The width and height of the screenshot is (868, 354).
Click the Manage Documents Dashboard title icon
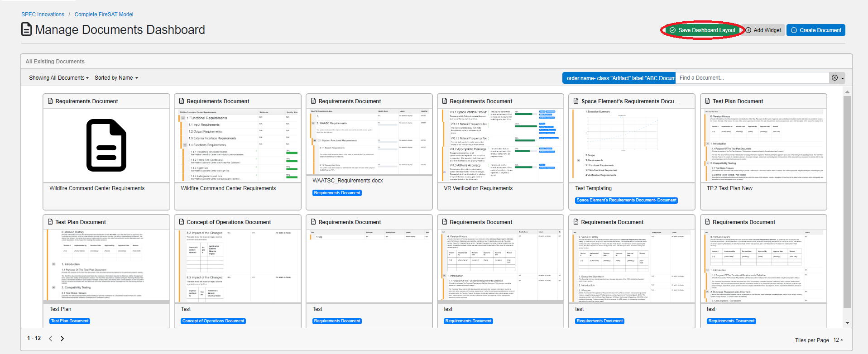(x=27, y=29)
